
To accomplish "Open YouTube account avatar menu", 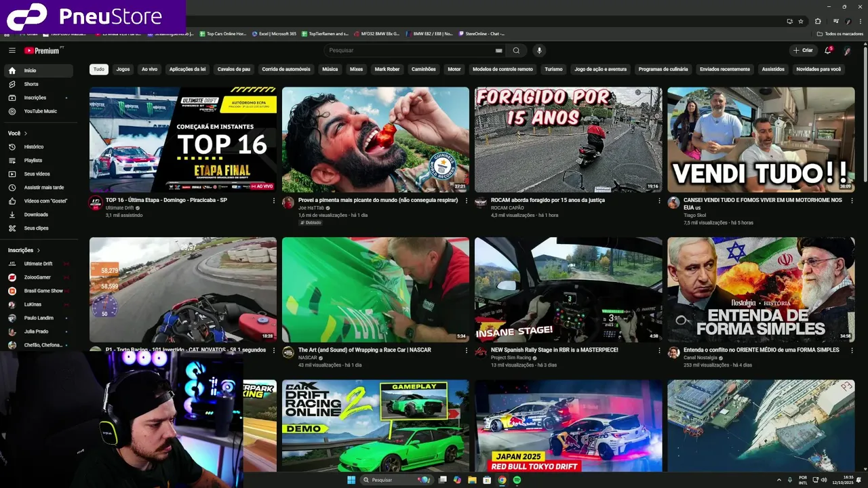I will (847, 50).
